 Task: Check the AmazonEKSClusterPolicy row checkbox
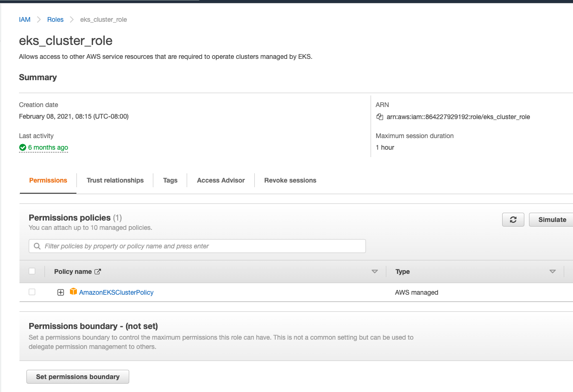(31, 292)
